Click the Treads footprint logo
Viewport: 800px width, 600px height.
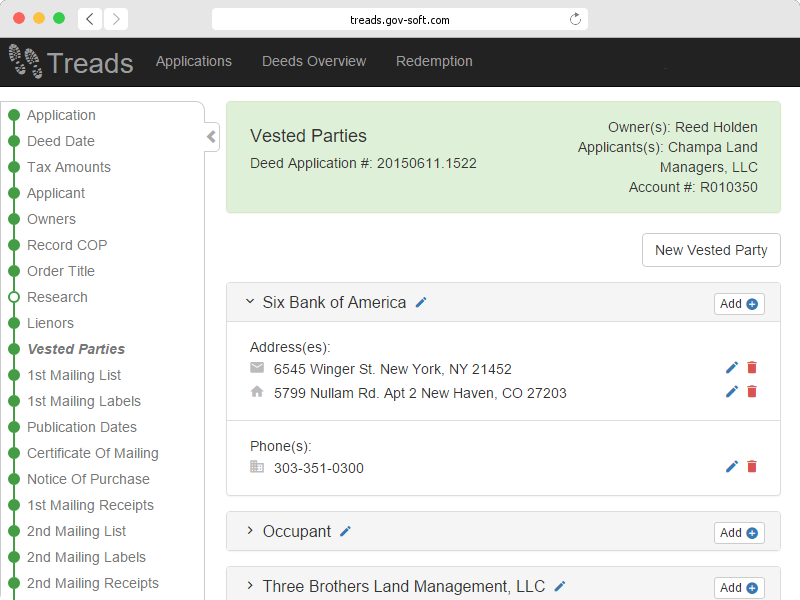pos(26,61)
